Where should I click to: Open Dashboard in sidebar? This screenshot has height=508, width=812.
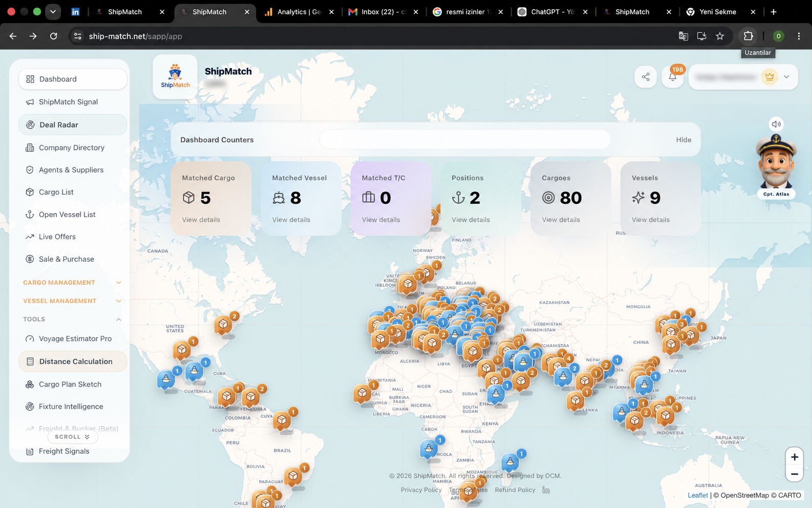click(73, 79)
